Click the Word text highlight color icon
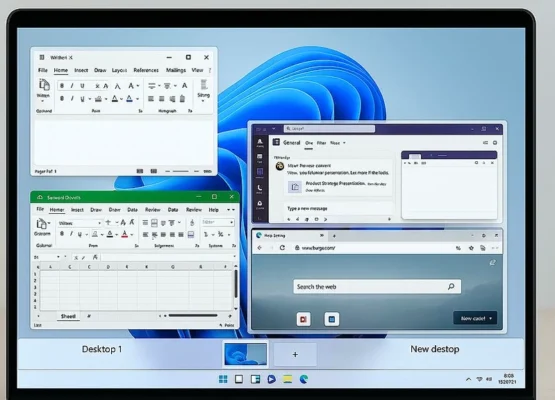This screenshot has width=555, height=400. [98, 99]
